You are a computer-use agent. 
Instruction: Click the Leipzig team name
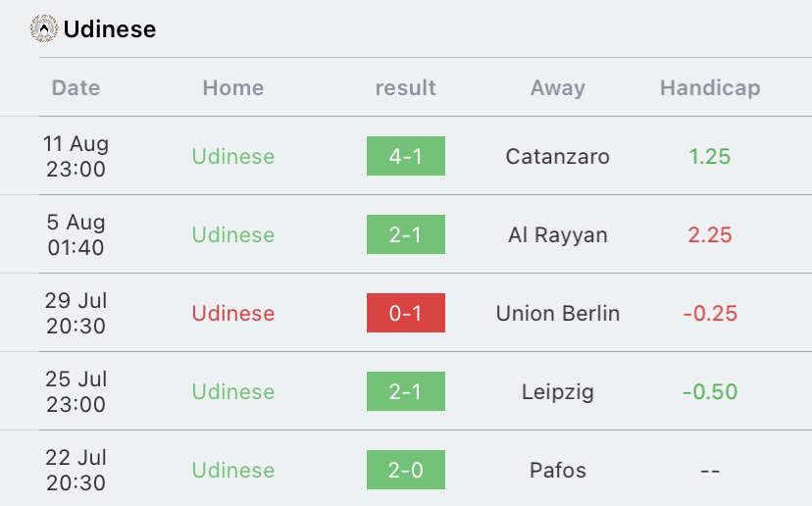(x=558, y=392)
